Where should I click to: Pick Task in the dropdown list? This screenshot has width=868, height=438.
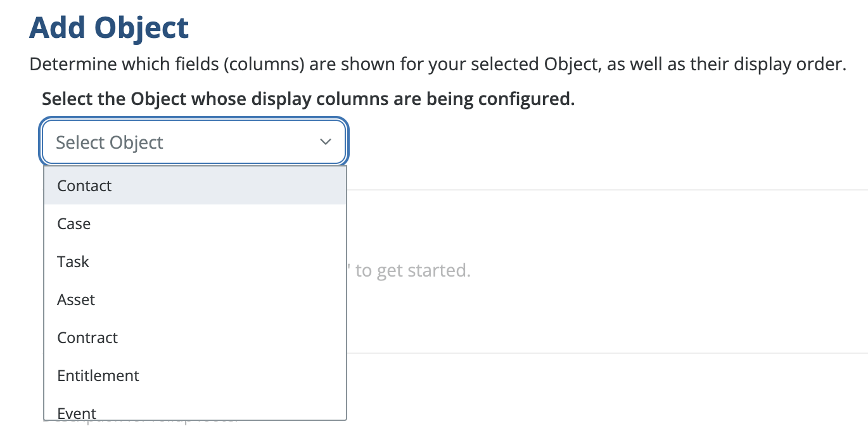pos(73,261)
